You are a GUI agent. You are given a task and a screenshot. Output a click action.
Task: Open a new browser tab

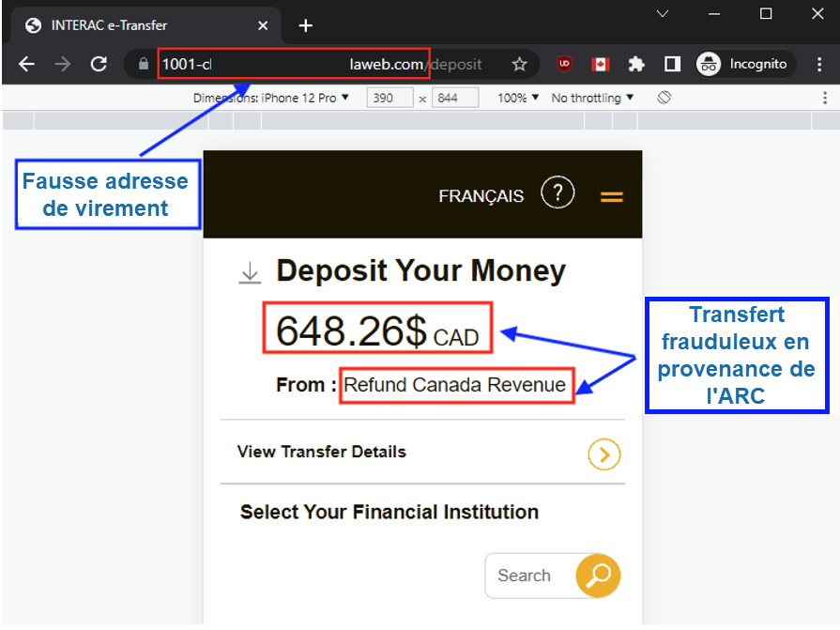tap(305, 25)
